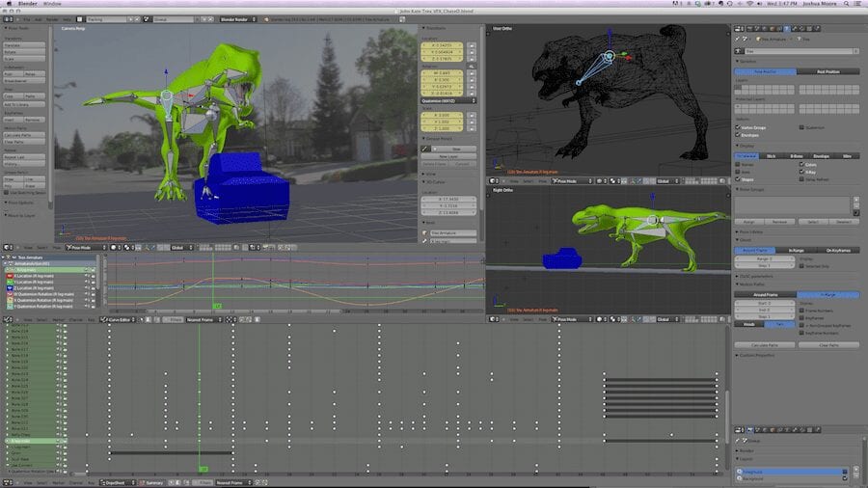The image size is (868, 488).
Task: Toggle Colors display checkbox
Action: [801, 164]
